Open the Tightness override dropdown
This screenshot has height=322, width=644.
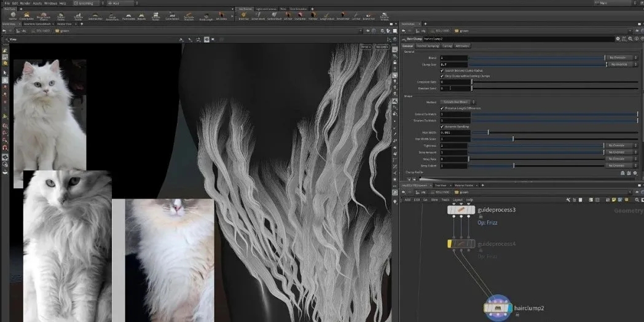[621, 146]
